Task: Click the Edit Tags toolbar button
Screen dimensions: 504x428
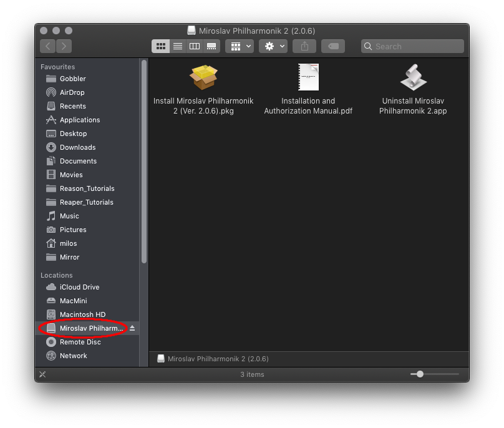Action: point(333,46)
